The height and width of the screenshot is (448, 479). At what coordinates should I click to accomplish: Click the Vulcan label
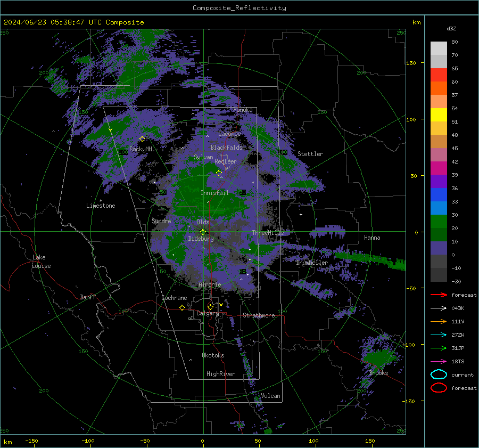pos(270,396)
